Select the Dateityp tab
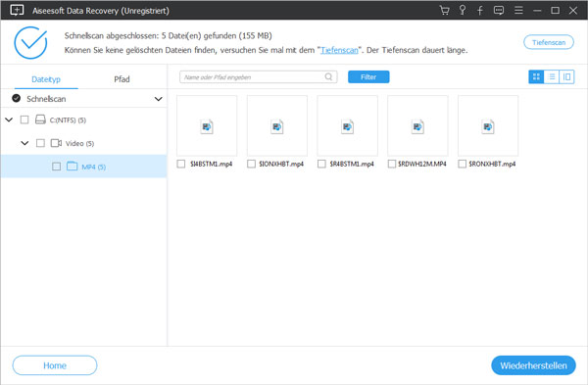Viewport: 588px width, 385px height. pos(46,79)
